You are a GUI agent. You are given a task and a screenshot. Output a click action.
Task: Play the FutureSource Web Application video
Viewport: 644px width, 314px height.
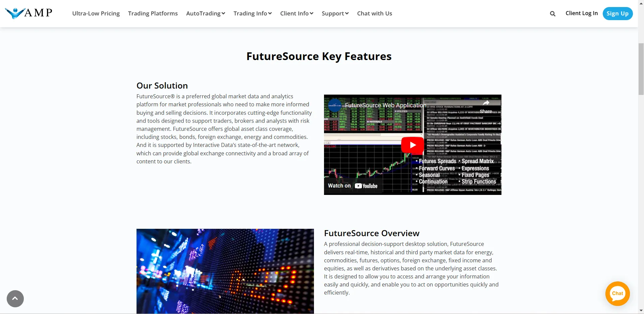(x=413, y=145)
